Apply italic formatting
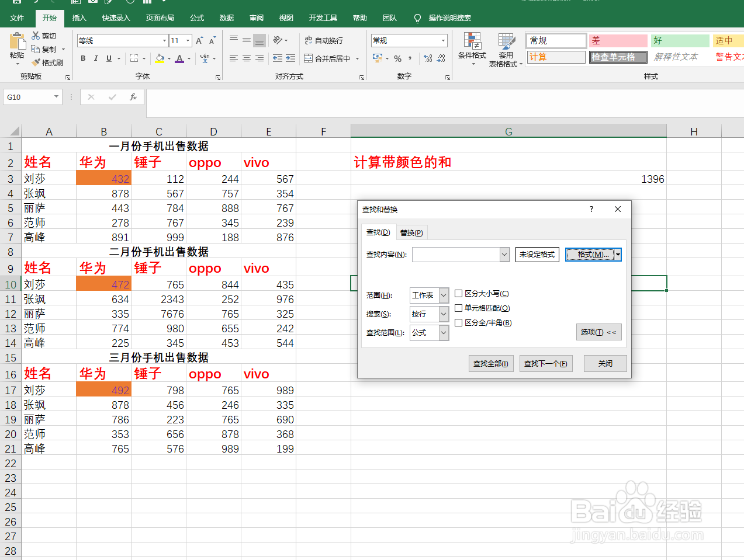Image resolution: width=744 pixels, height=560 pixels. point(96,59)
